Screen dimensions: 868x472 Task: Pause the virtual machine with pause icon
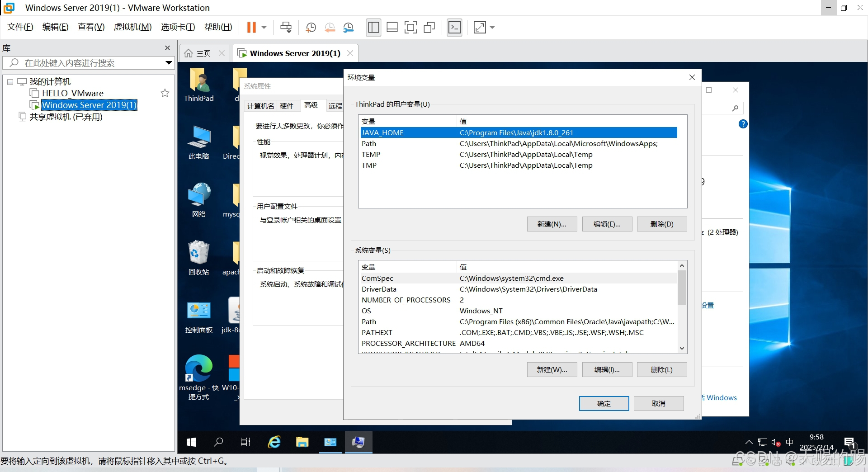point(251,28)
